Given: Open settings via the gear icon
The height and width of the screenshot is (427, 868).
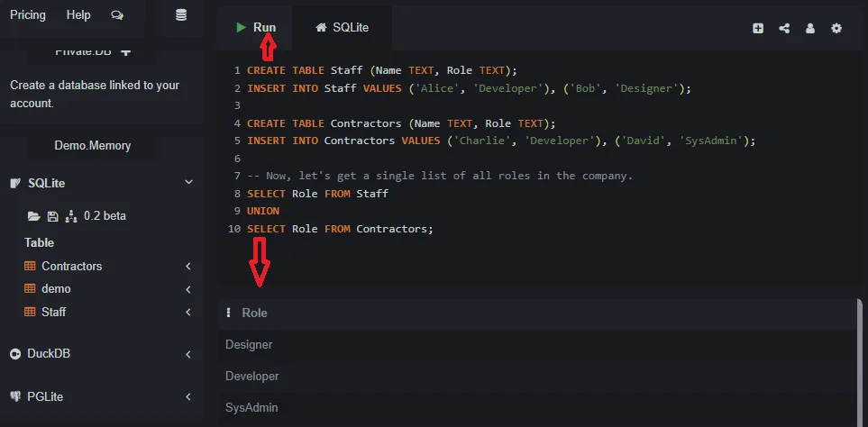Looking at the screenshot, I should pyautogui.click(x=836, y=29).
